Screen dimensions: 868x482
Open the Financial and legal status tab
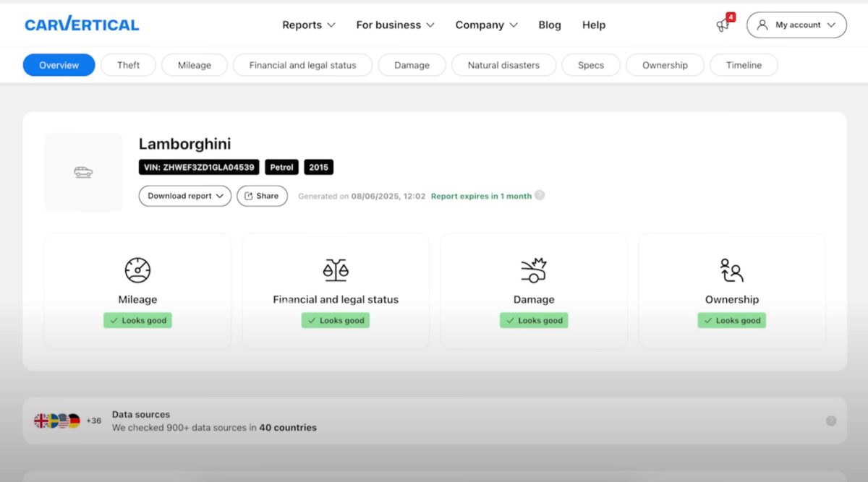click(303, 65)
